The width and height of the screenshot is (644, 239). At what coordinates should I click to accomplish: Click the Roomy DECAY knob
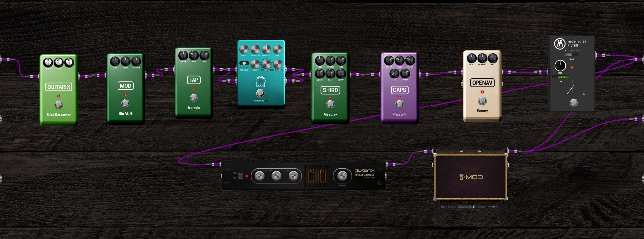click(x=472, y=58)
